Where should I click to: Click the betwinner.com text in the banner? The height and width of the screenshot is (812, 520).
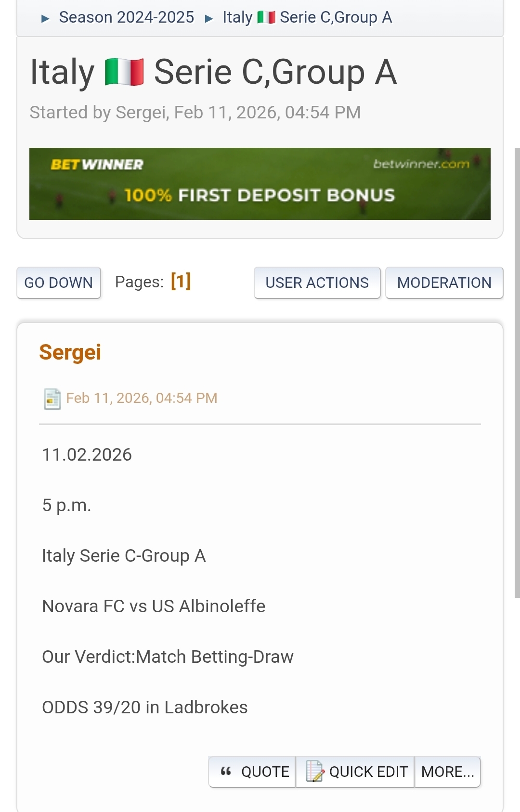point(421,164)
